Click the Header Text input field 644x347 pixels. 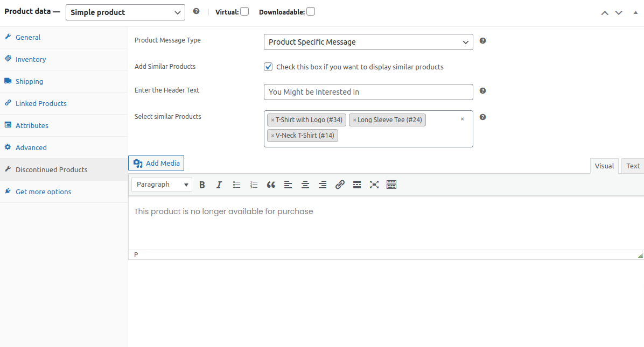pyautogui.click(x=368, y=92)
